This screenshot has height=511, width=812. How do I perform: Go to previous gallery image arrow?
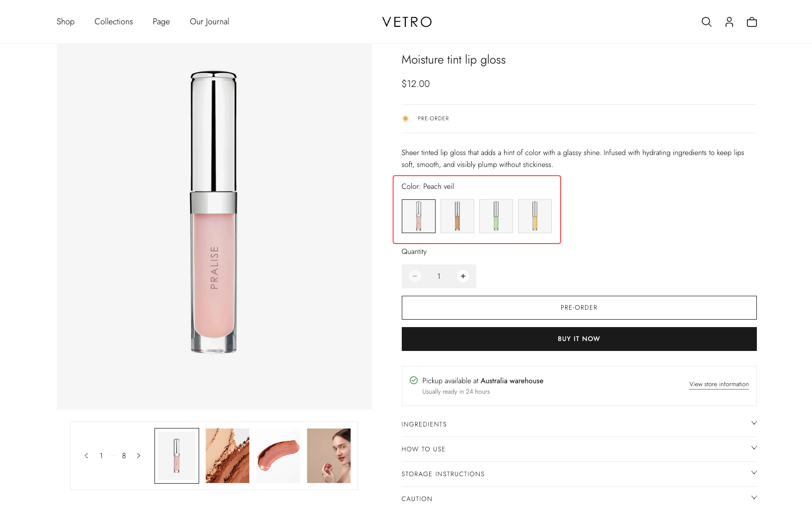pos(86,456)
